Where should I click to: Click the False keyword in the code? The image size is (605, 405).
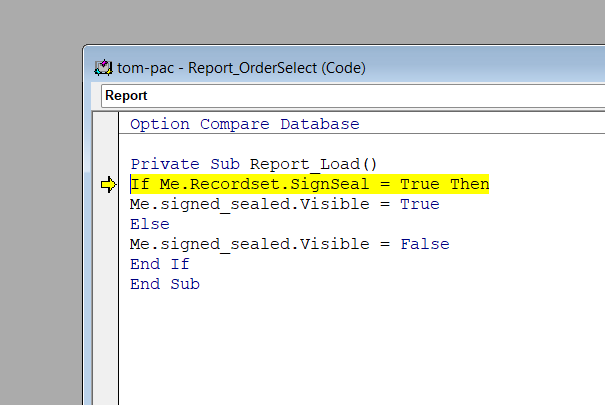tap(424, 244)
